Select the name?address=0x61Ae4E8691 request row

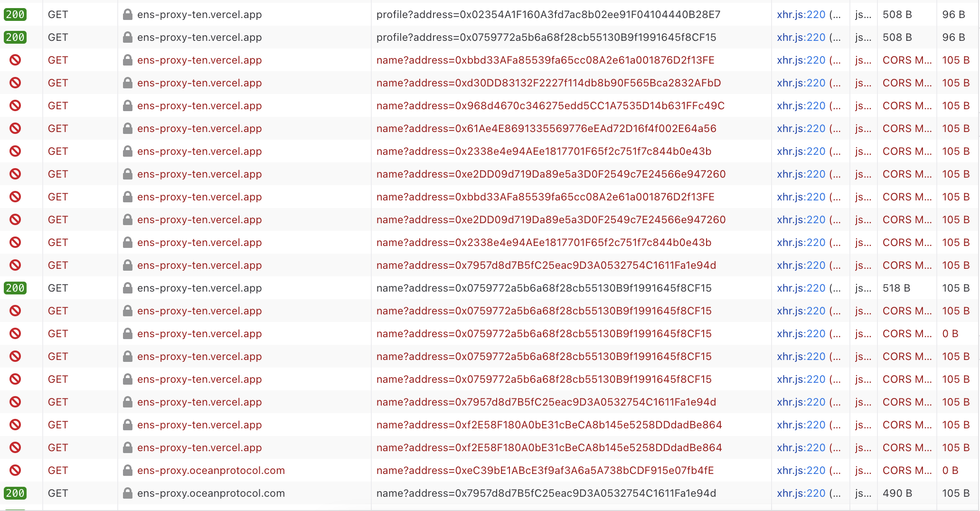click(546, 128)
